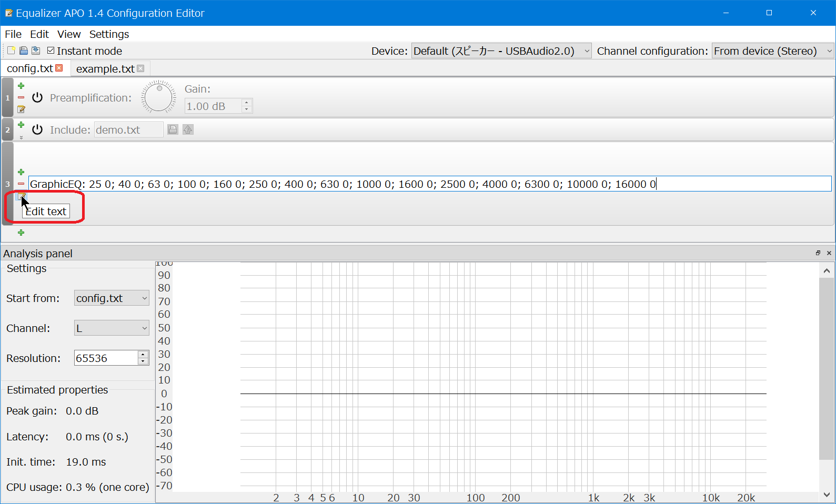Click the Preamplification gain dial

pyautogui.click(x=158, y=97)
